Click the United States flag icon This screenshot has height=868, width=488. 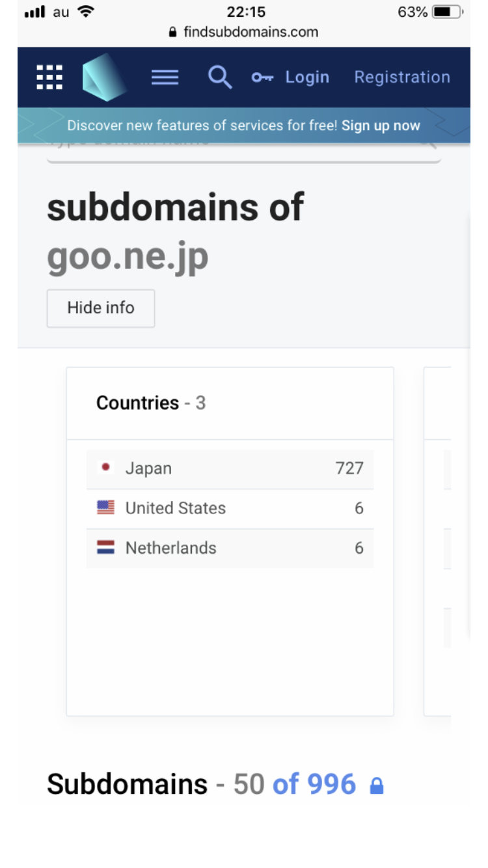pyautogui.click(x=106, y=508)
